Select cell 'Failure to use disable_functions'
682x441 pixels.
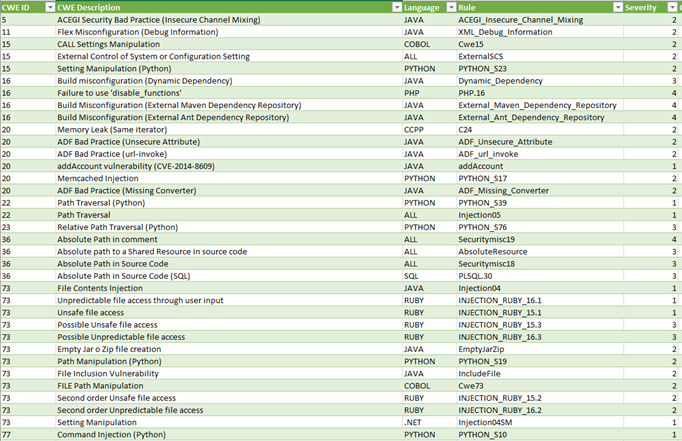pos(229,93)
